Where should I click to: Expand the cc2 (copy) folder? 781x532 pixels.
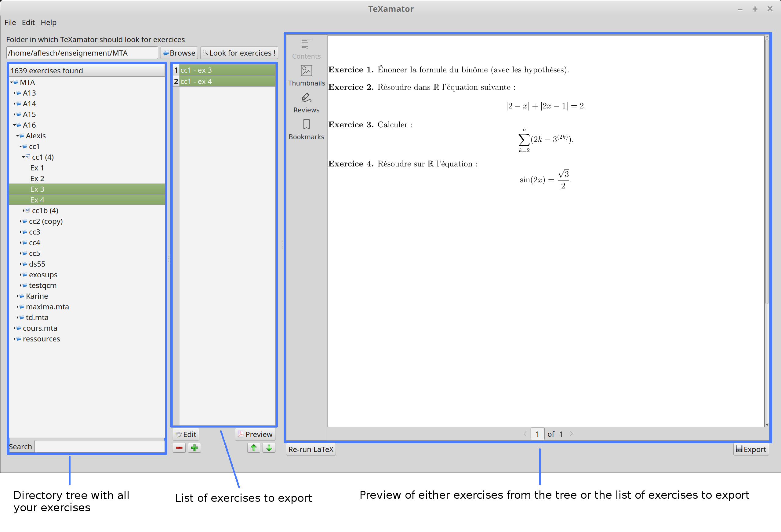[x=20, y=221]
